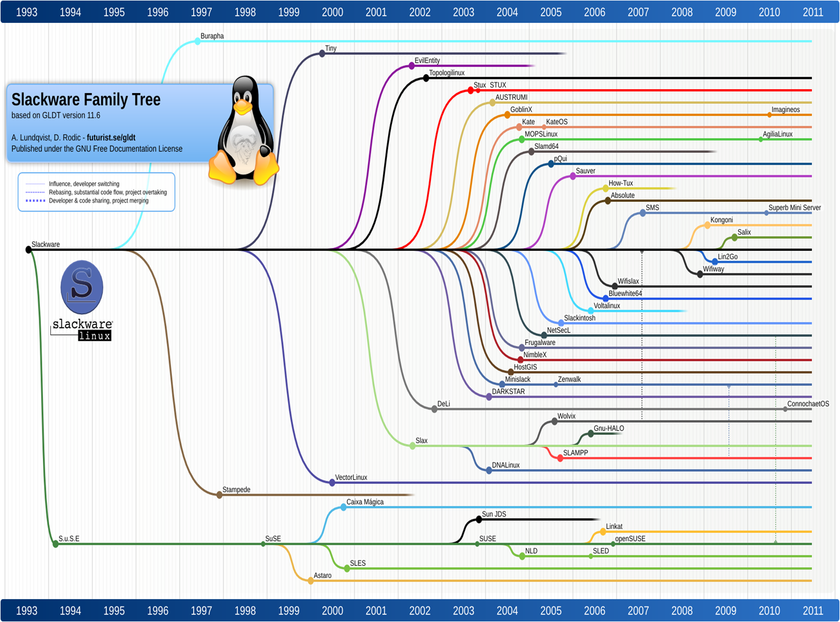The width and height of the screenshot is (840, 622).
Task: Click the EvilEntity branch node
Action: (411, 66)
